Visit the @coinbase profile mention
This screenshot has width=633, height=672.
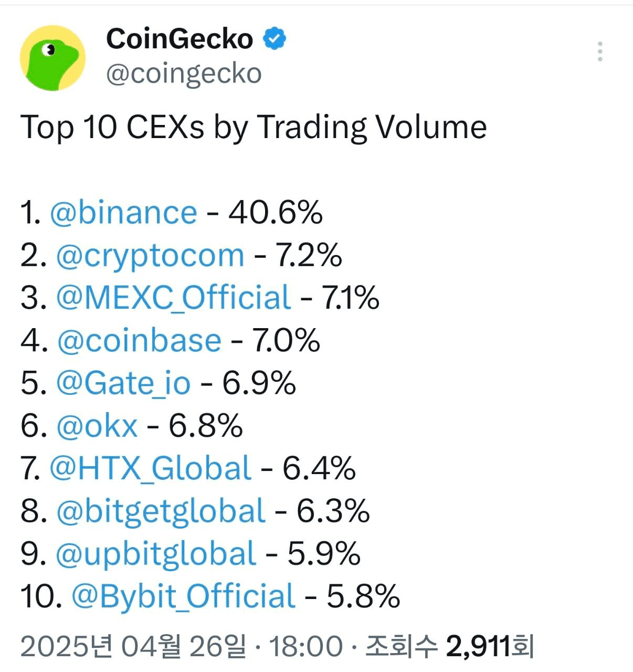(139, 341)
